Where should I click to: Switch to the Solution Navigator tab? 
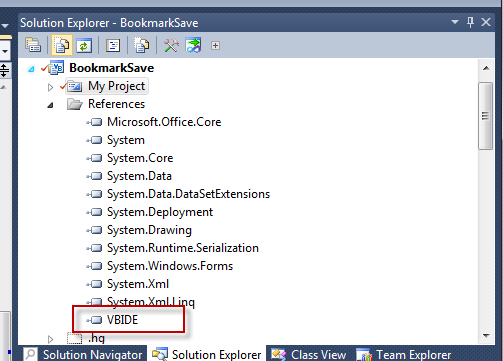pos(84,354)
